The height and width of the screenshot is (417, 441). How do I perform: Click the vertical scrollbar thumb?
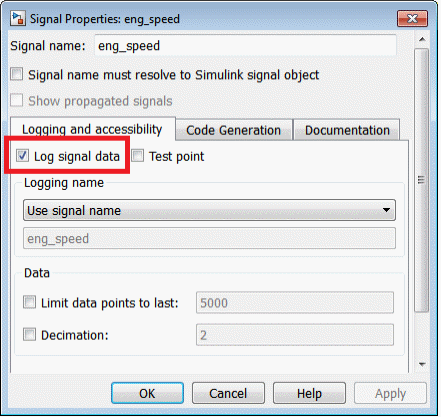pyautogui.click(x=422, y=180)
